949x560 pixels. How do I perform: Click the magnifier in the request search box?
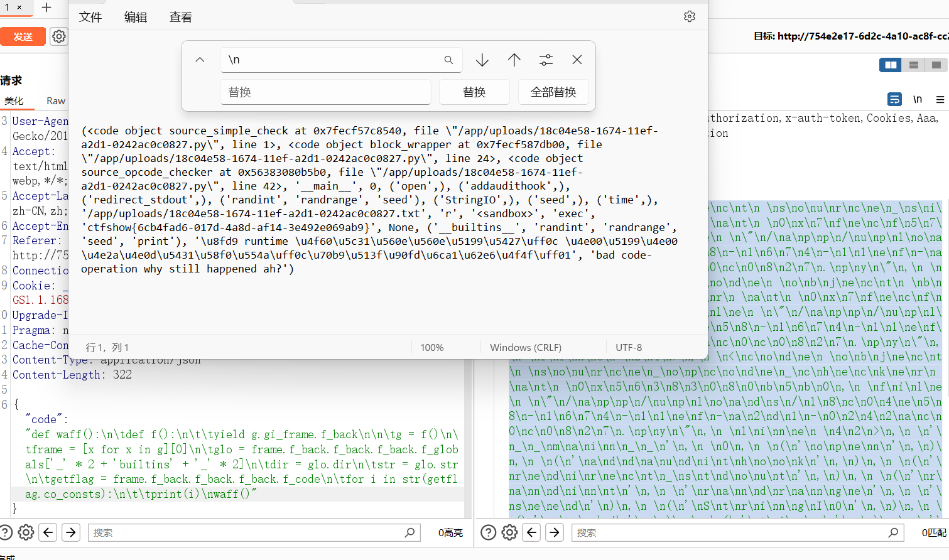pyautogui.click(x=410, y=532)
